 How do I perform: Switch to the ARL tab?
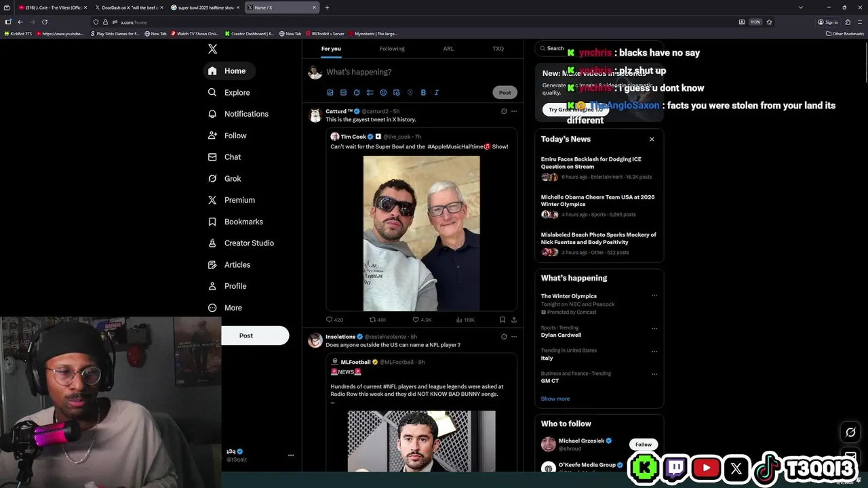[448, 49]
